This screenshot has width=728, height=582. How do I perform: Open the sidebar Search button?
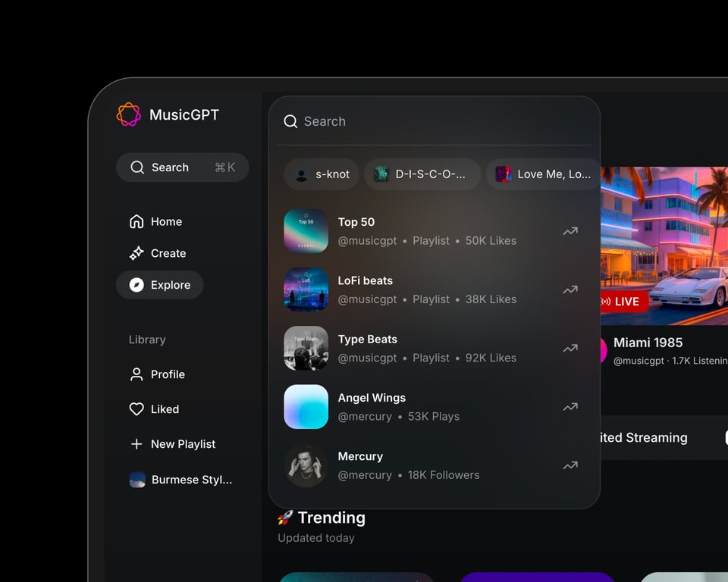[183, 167]
